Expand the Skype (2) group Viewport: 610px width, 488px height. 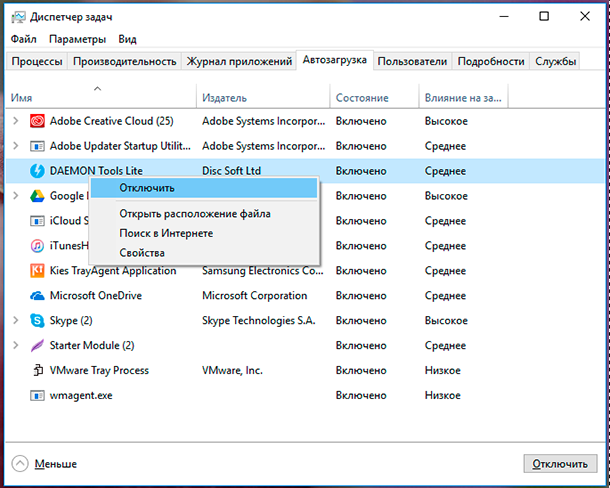16,320
